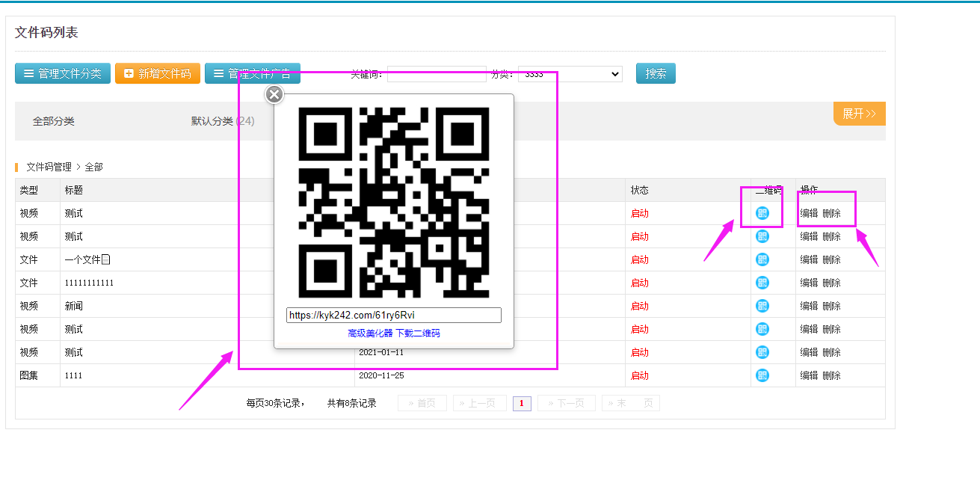The image size is (980, 495).
Task: Click 删除 in the 图集 1111 row
Action: tap(831, 375)
